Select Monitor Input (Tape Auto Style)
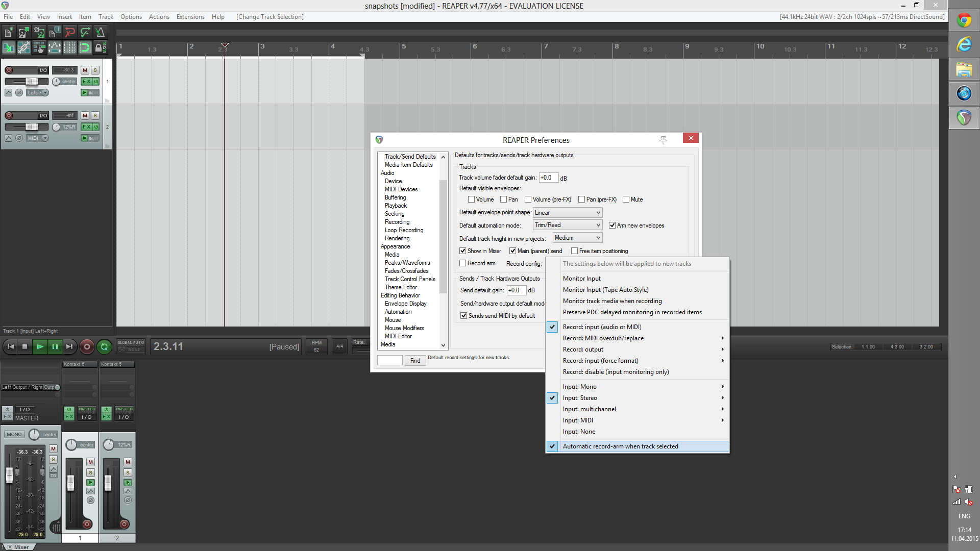 [x=638, y=290]
